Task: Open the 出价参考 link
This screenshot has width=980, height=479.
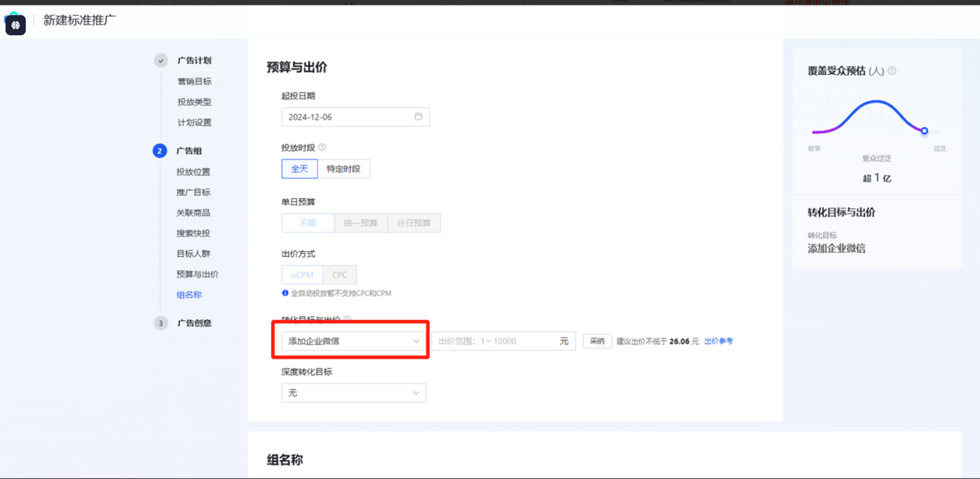Action: click(718, 341)
